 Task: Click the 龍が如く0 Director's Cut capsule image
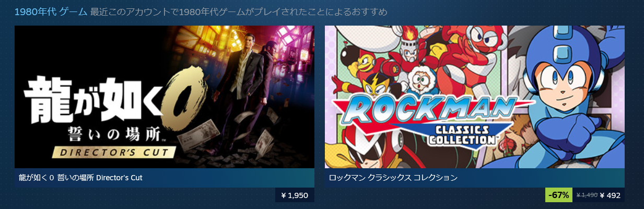click(165, 97)
